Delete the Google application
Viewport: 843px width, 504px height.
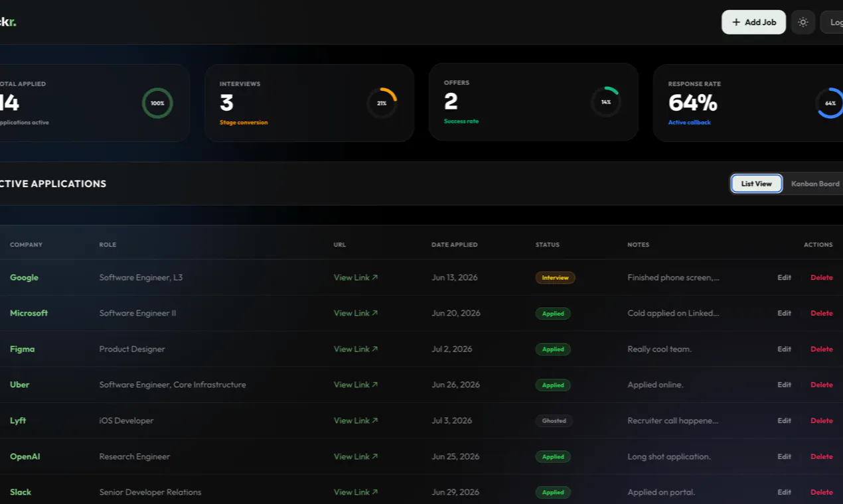point(822,277)
